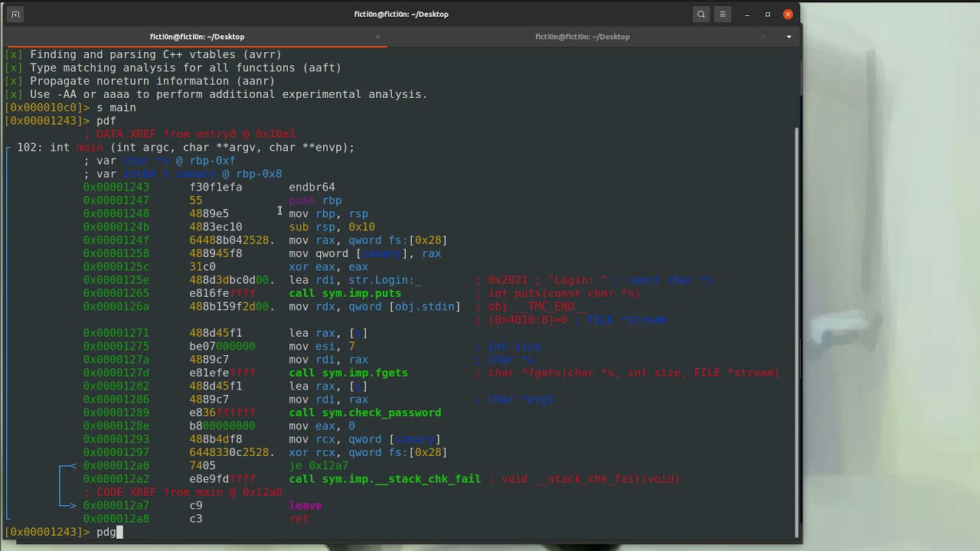Click the 'mov esi, 7' instruction
Image resolution: width=980 pixels, height=551 pixels.
coord(322,346)
